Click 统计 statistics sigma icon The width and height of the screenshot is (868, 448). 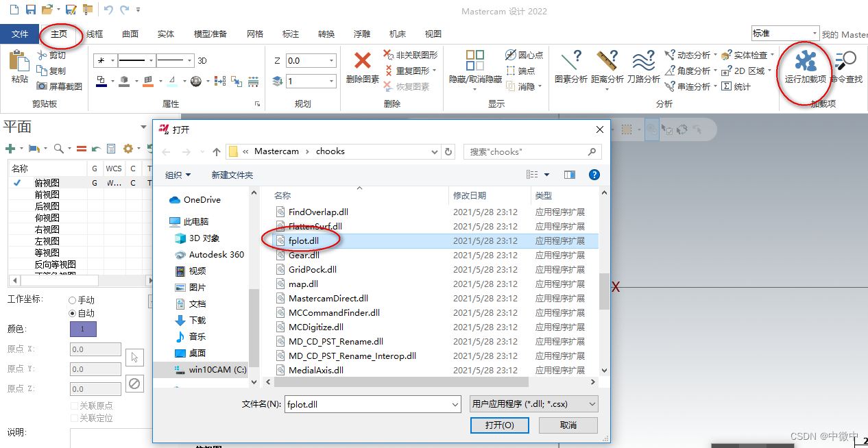(727, 86)
